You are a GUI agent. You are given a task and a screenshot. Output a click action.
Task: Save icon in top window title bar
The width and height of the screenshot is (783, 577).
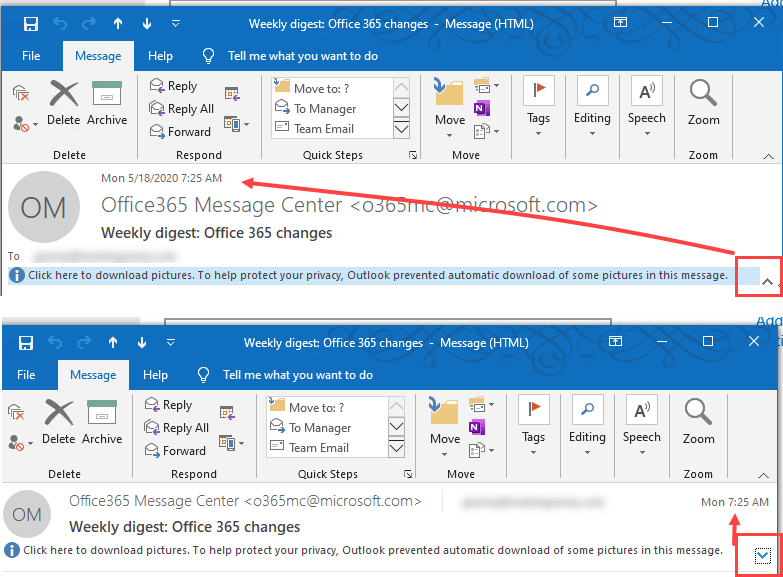click(x=31, y=23)
